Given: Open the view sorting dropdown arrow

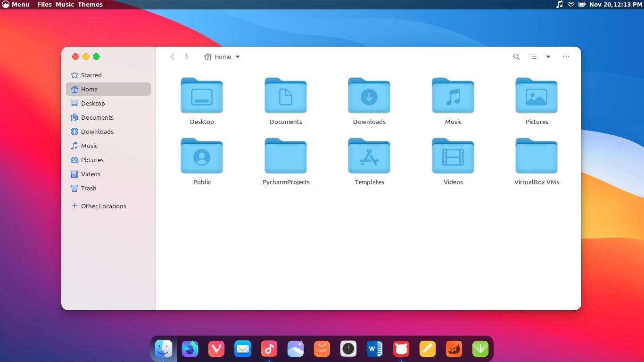Looking at the screenshot, I should [548, 57].
